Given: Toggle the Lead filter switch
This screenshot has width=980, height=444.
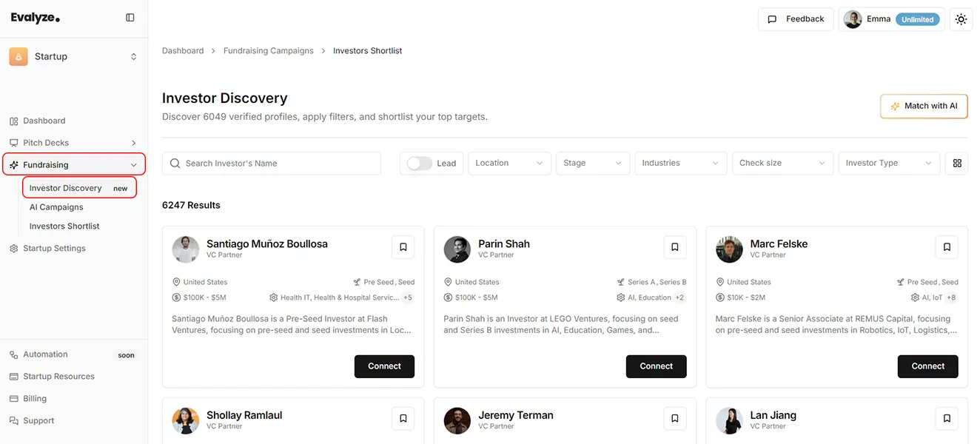Looking at the screenshot, I should coord(419,163).
